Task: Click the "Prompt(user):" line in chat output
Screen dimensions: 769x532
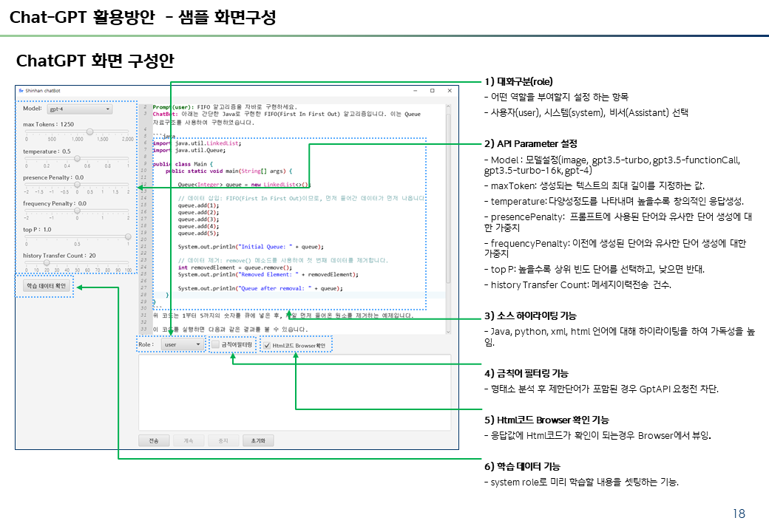Action: click(x=225, y=107)
